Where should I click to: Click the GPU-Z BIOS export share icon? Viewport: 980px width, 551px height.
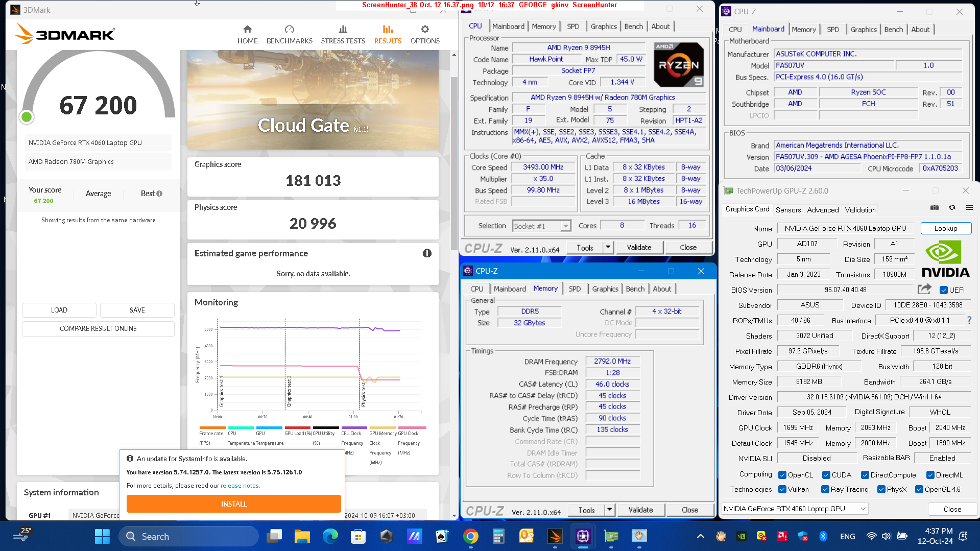[924, 289]
